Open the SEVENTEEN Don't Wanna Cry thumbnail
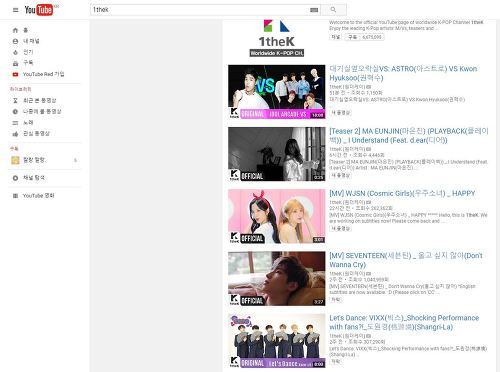Image resolution: width=500 pixels, height=372 pixels. pyautogui.click(x=276, y=279)
